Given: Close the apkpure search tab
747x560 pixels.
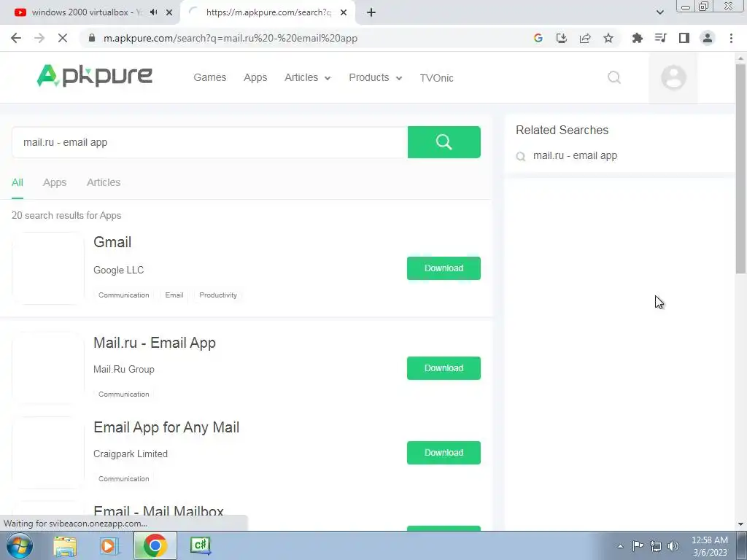Looking at the screenshot, I should [344, 12].
